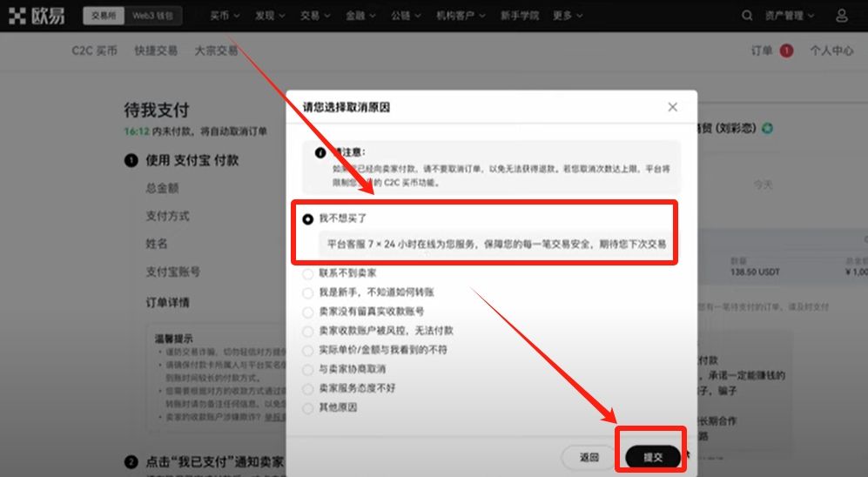The width and height of the screenshot is (868, 477).
Task: Choose 卖家服务态度不好 radio button
Action: [308, 388]
